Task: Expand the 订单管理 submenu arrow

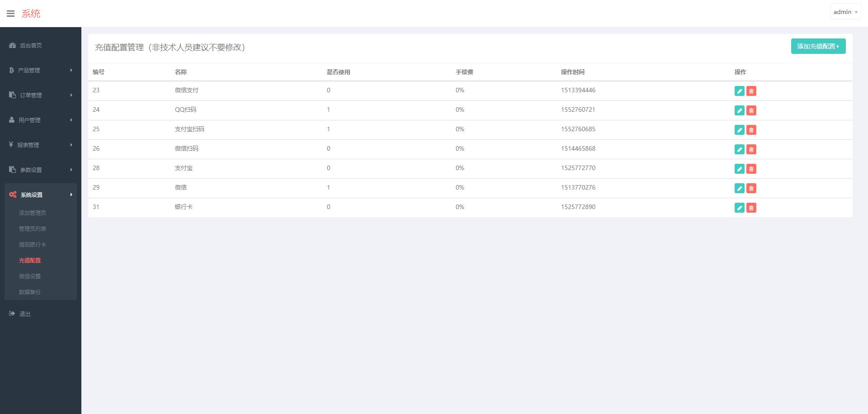Action: (71, 95)
